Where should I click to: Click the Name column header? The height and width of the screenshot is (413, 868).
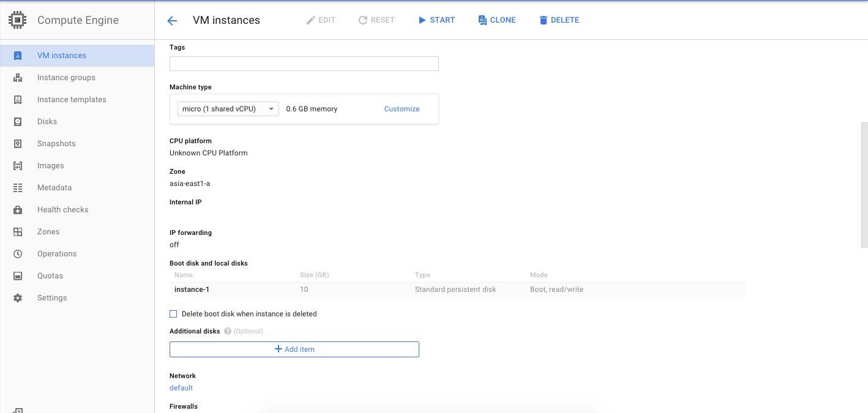coord(184,275)
